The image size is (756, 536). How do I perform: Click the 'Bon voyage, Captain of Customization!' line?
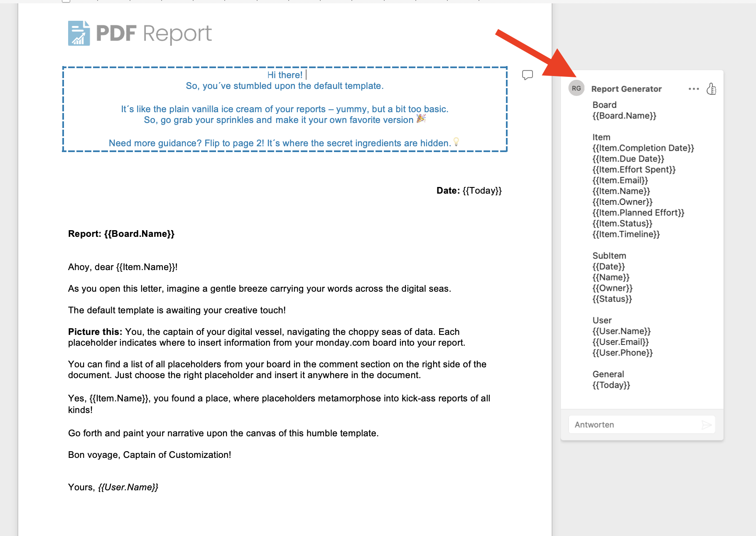point(150,455)
